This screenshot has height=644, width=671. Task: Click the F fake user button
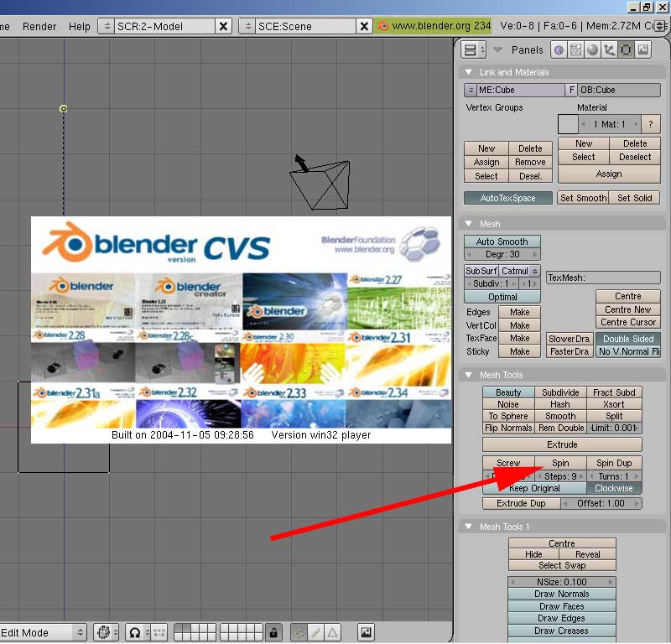[571, 90]
